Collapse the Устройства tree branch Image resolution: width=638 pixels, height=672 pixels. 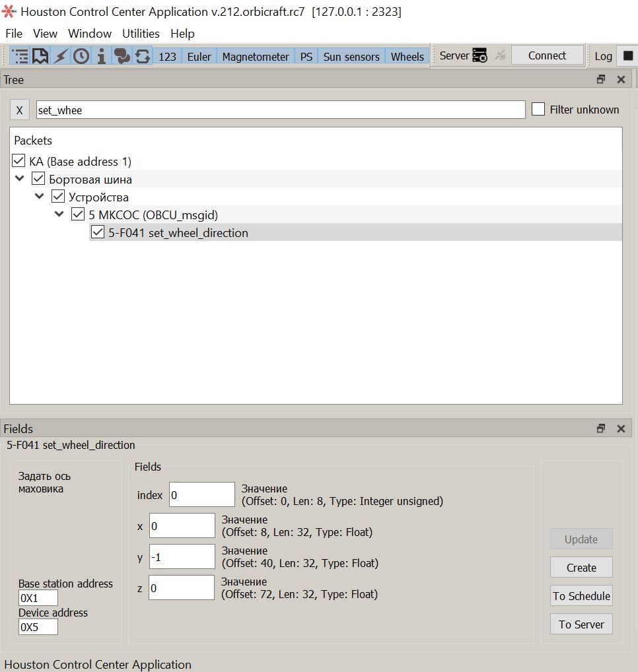[x=39, y=196]
